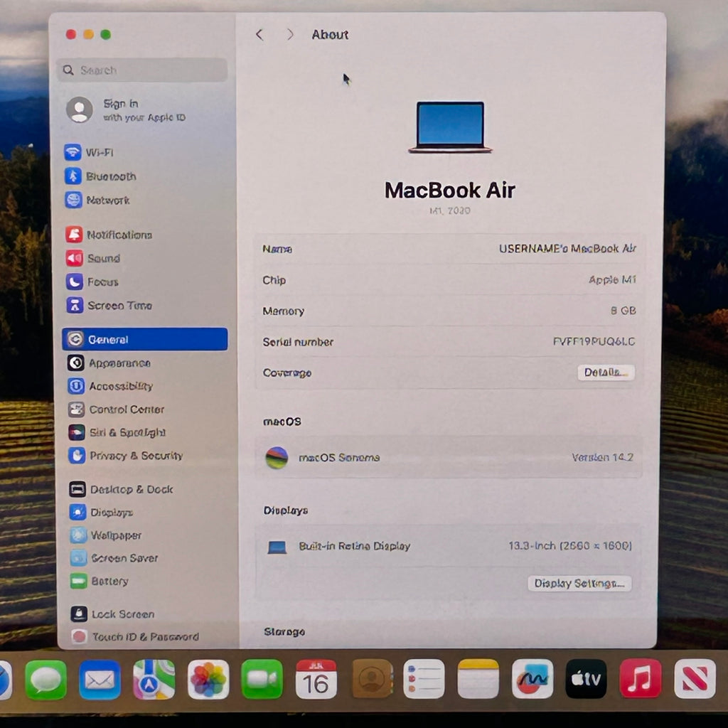The image size is (728, 728).
Task: Open Mail from the Dock
Action: click(100, 680)
